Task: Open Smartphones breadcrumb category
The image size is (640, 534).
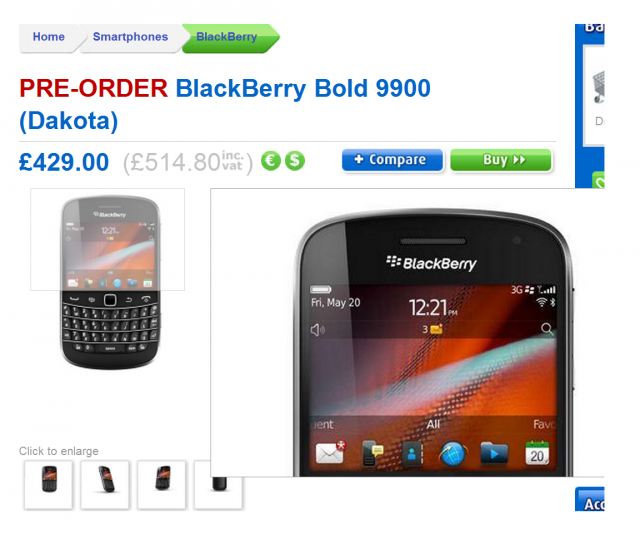Action: pyautogui.click(x=130, y=37)
